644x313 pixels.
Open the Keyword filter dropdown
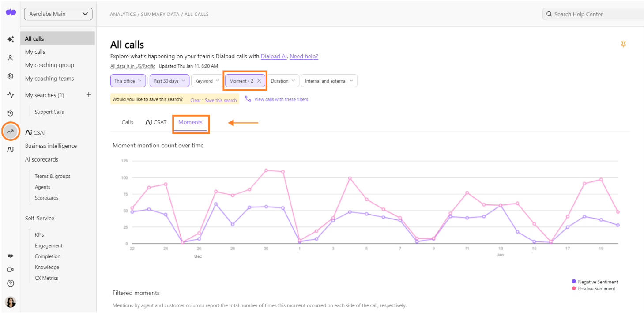(x=207, y=81)
